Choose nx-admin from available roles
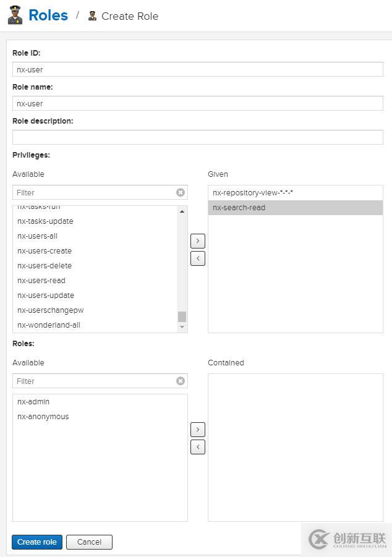Viewport: 392px width, 557px height. point(33,402)
